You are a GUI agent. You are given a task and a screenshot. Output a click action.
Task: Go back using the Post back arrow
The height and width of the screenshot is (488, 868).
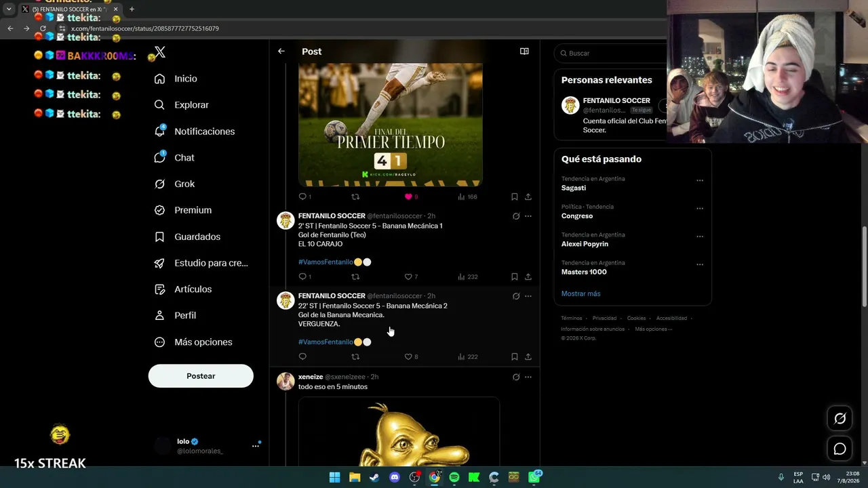[281, 52]
